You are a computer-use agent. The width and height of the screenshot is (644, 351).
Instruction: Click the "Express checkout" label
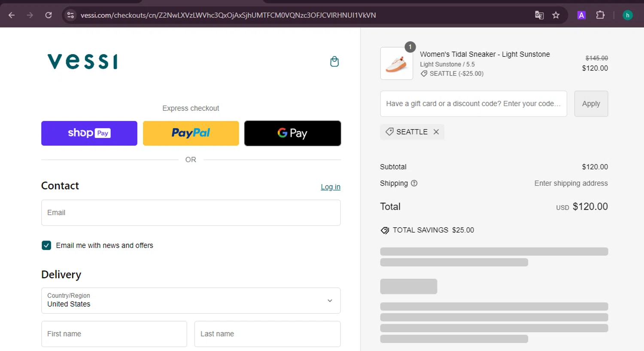click(191, 108)
